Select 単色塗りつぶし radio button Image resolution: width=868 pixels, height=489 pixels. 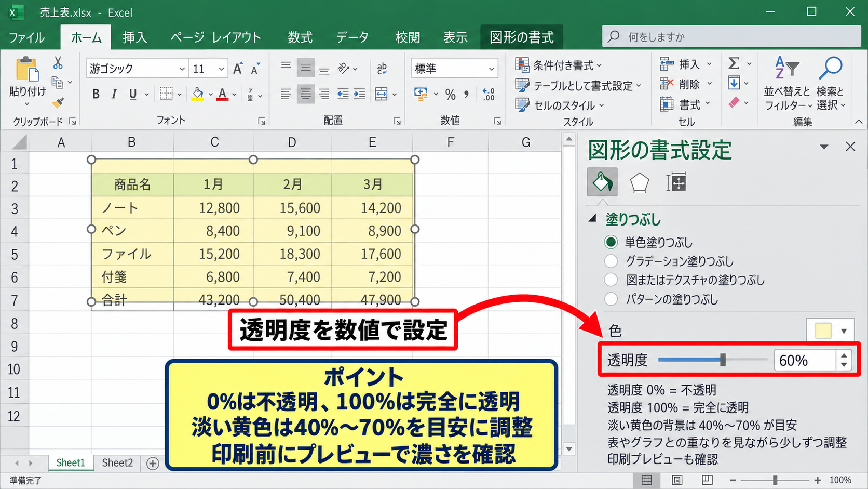[611, 242]
